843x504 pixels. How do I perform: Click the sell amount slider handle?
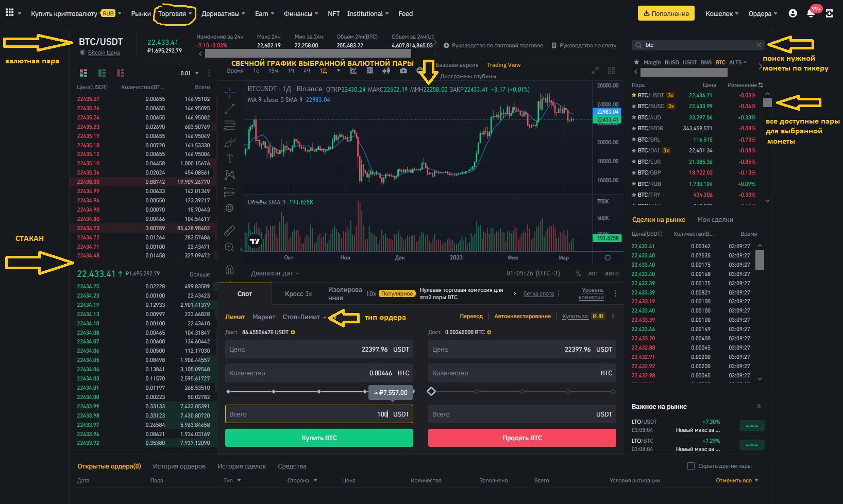[x=431, y=392]
